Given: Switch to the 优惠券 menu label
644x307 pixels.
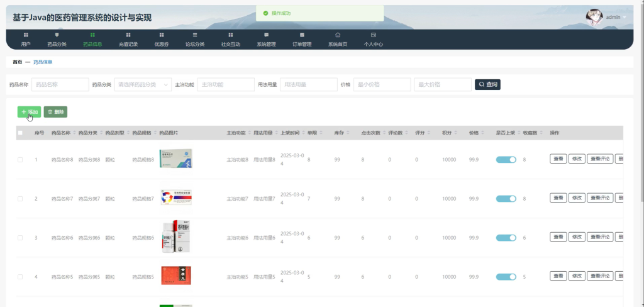Looking at the screenshot, I should click(x=162, y=45).
